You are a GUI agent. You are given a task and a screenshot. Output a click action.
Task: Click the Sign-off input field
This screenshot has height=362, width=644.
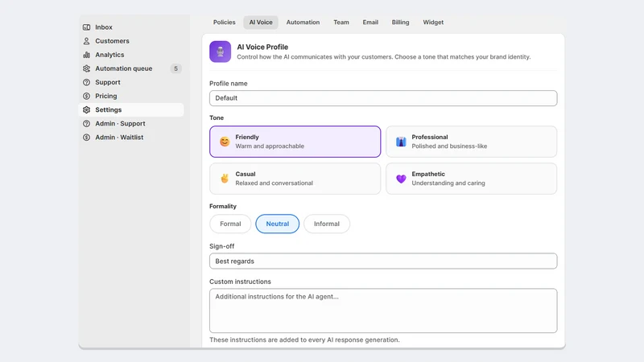(383, 261)
